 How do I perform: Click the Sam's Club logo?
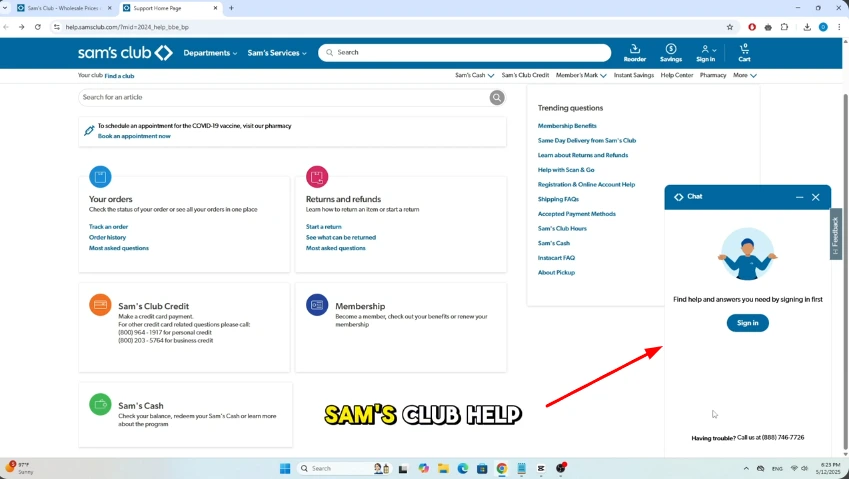[125, 53]
